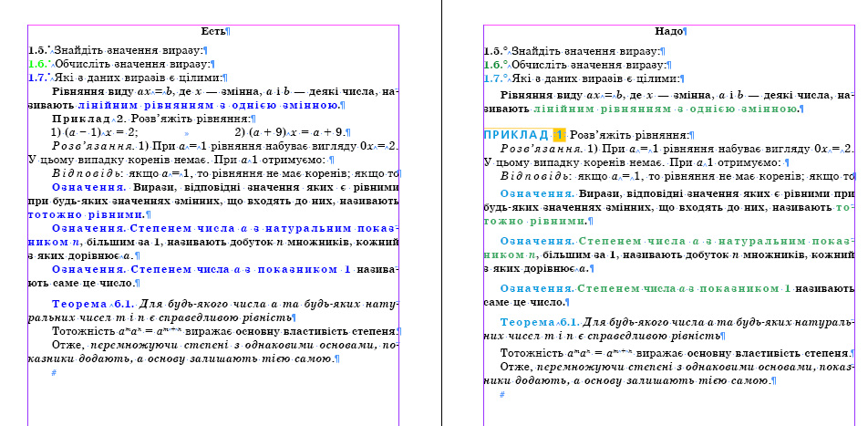Click the 'Есть' page heading

213,31
